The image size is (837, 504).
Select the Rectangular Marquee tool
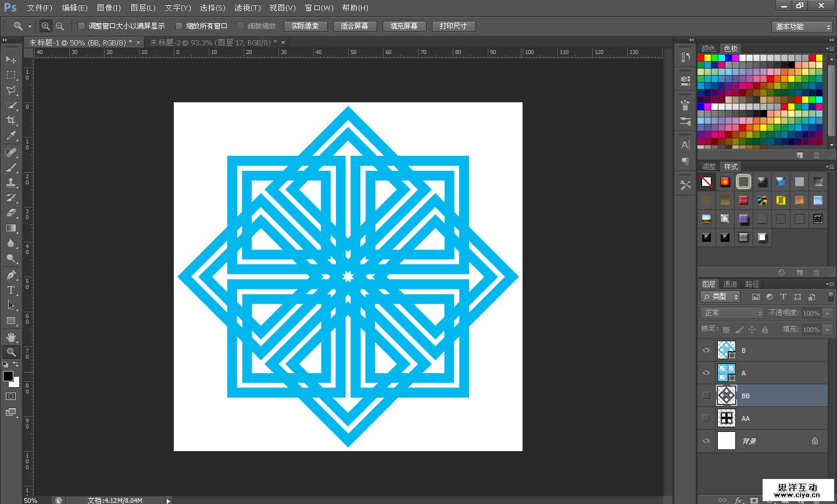click(x=11, y=75)
